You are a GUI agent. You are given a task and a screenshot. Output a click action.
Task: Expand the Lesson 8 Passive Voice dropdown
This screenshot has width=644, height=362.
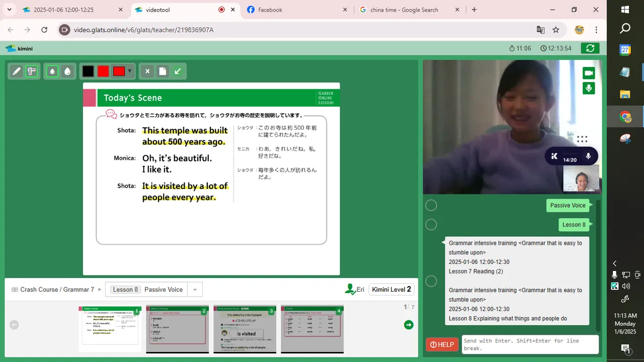coord(195,290)
